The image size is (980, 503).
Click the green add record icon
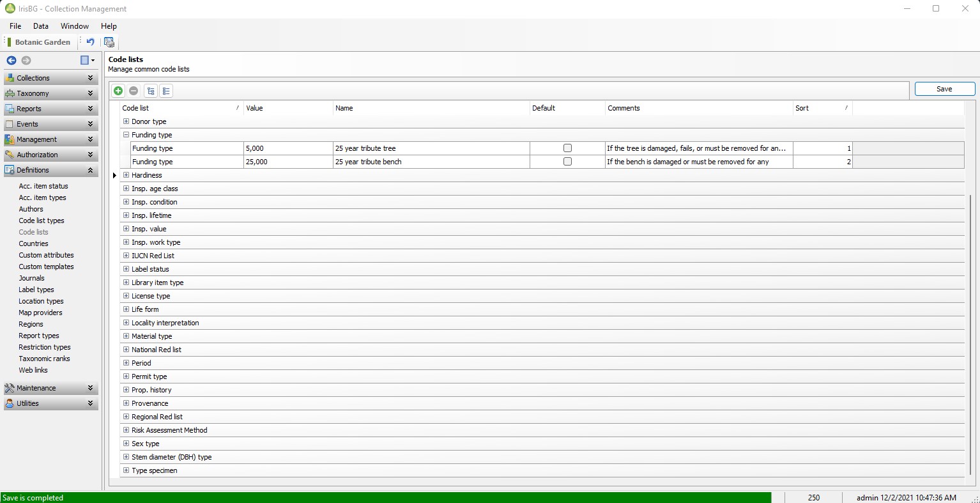coord(118,91)
